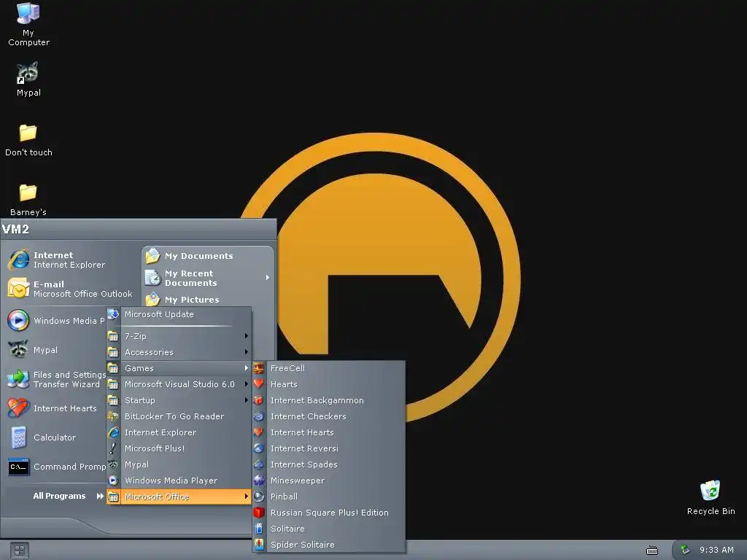Expand the Microsoft Visual Studio 6.0 submenu arrow
The width and height of the screenshot is (747, 560).
(x=247, y=384)
